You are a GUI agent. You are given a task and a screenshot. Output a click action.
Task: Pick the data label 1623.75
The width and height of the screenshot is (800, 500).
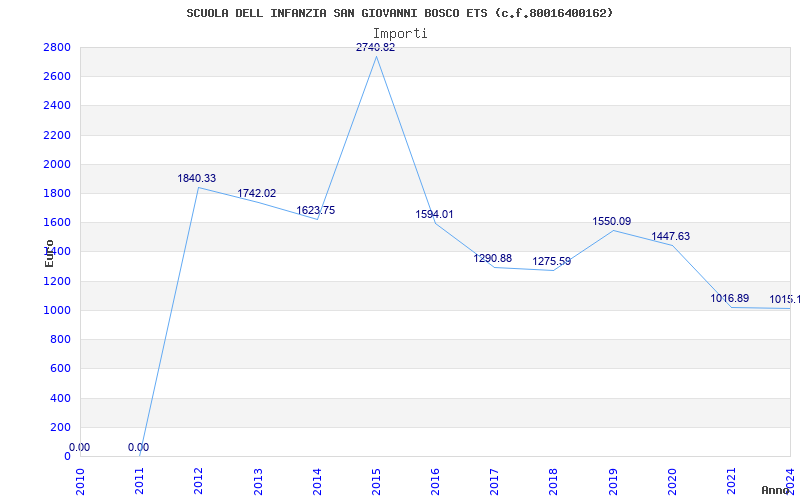316,210
